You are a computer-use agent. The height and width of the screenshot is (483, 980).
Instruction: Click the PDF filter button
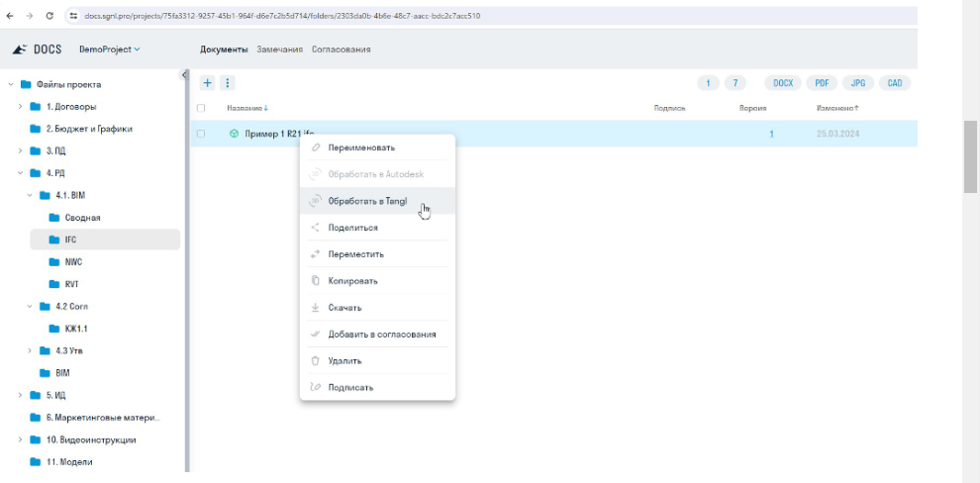[821, 83]
